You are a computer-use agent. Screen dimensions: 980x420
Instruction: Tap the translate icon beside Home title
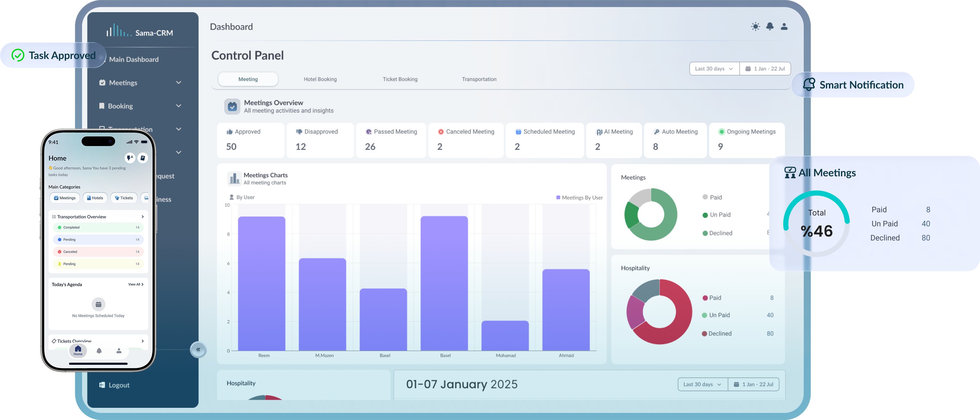click(130, 158)
